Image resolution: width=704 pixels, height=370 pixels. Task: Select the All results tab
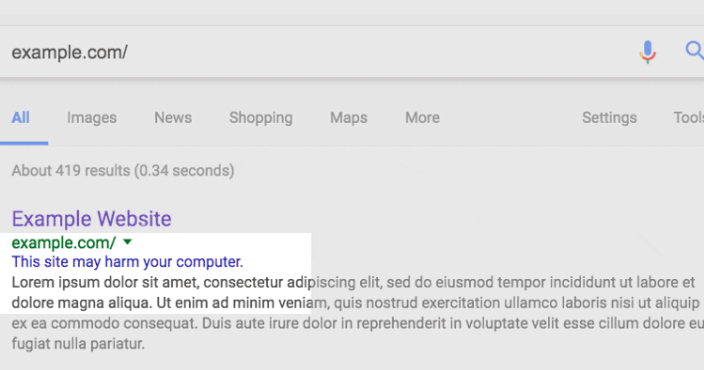pyautogui.click(x=21, y=118)
